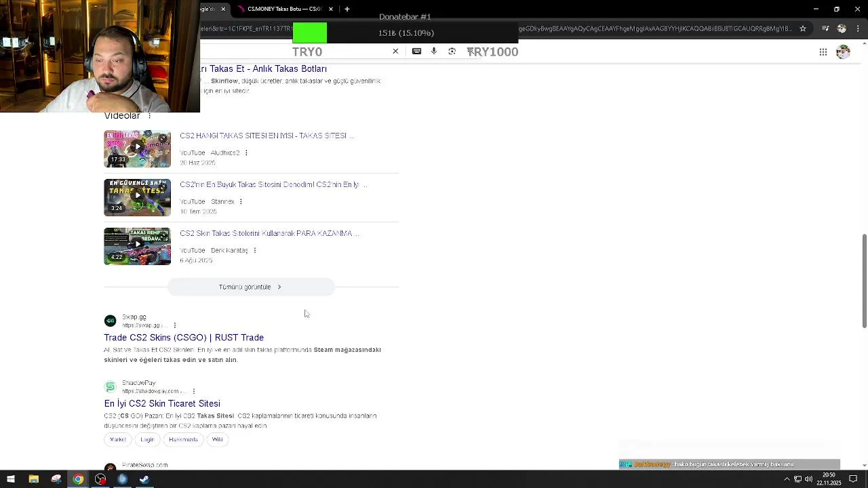Switch to Chrome on the taskbar
The image size is (868, 488).
(x=78, y=479)
